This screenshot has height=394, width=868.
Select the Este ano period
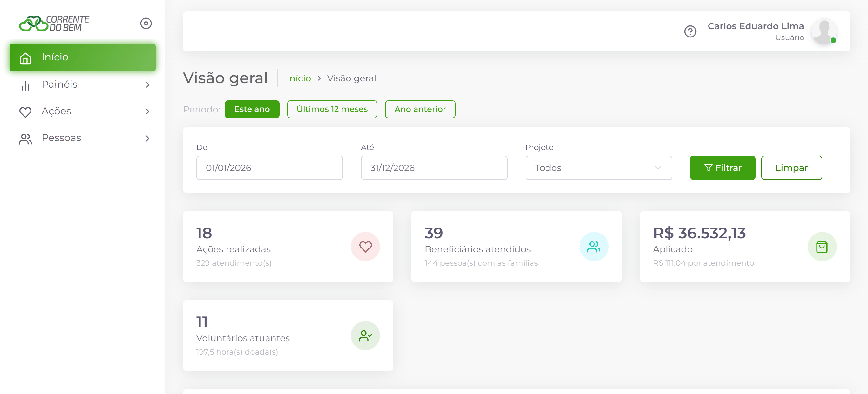pos(252,109)
